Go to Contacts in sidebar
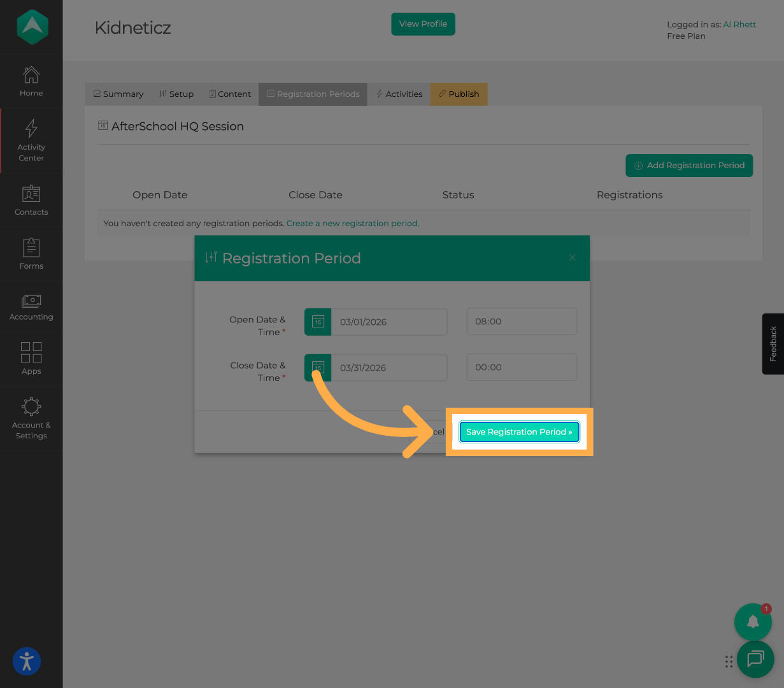784x688 pixels. pyautogui.click(x=31, y=194)
